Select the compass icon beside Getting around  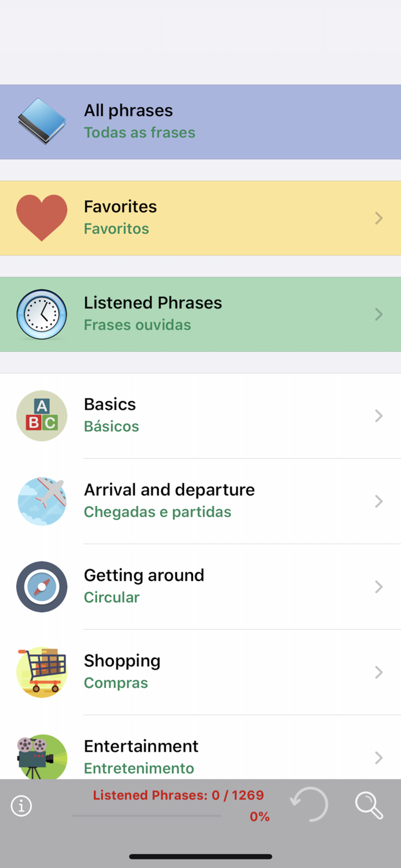point(42,586)
